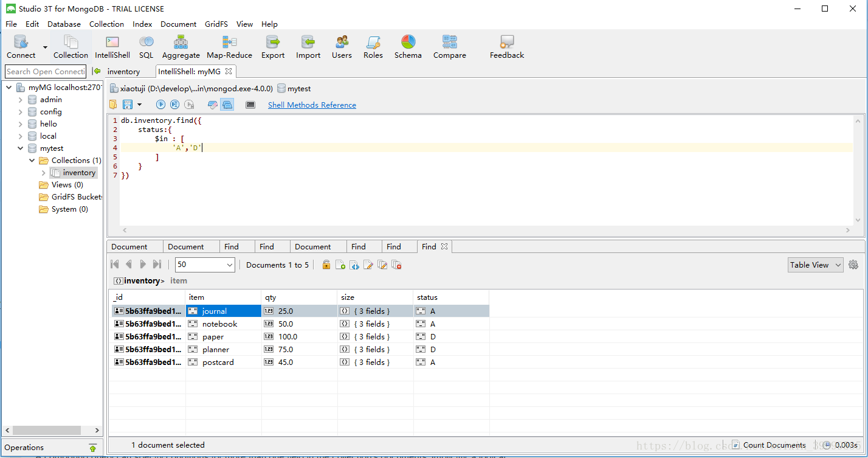Open the Aggregate editor
The width and height of the screenshot is (868, 458).
click(x=181, y=47)
